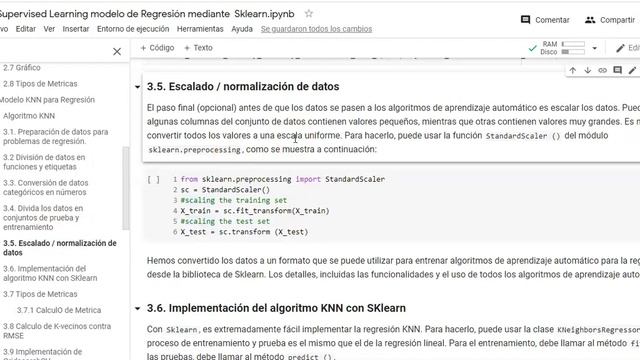The image size is (640, 360).
Task: Open Modelo KNN para Regresión section
Action: pyautogui.click(x=47, y=100)
